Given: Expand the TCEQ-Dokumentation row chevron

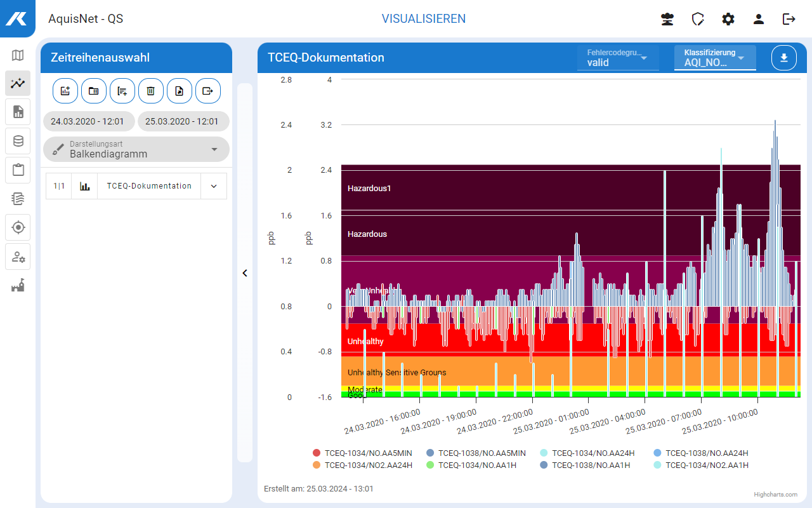Looking at the screenshot, I should [214, 186].
